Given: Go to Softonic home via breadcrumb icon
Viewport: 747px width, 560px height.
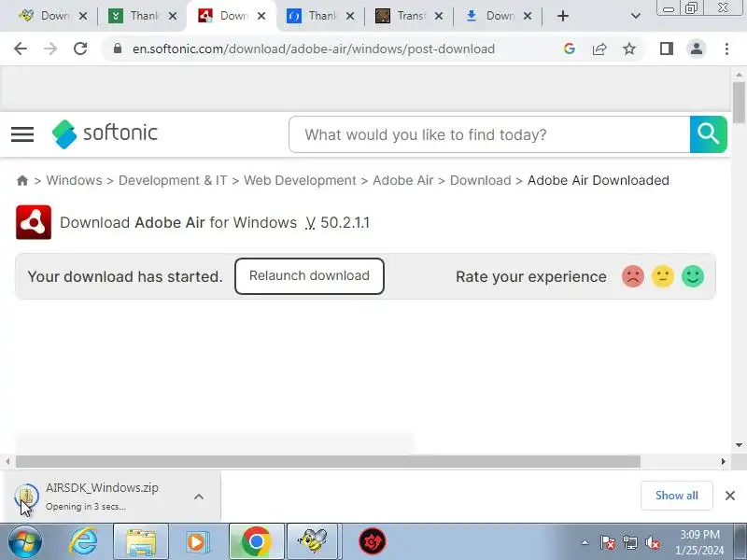Looking at the screenshot, I should pos(21,180).
